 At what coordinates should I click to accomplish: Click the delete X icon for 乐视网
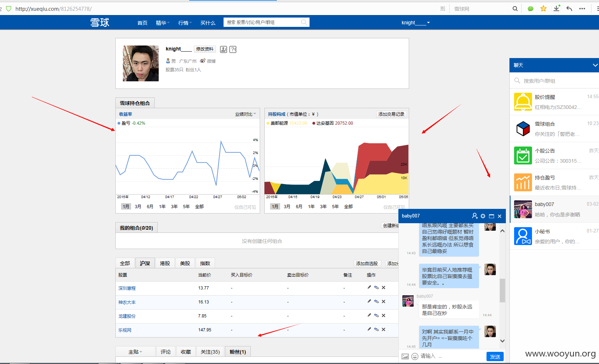[x=383, y=329]
